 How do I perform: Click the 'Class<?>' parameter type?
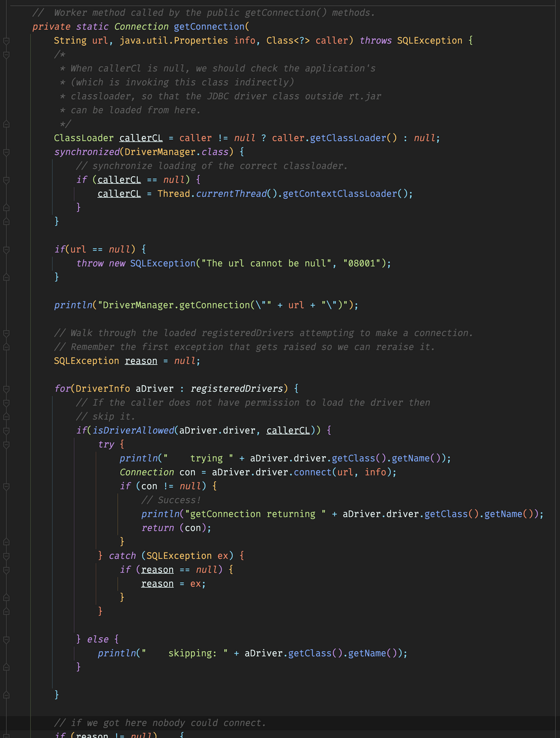(x=288, y=41)
